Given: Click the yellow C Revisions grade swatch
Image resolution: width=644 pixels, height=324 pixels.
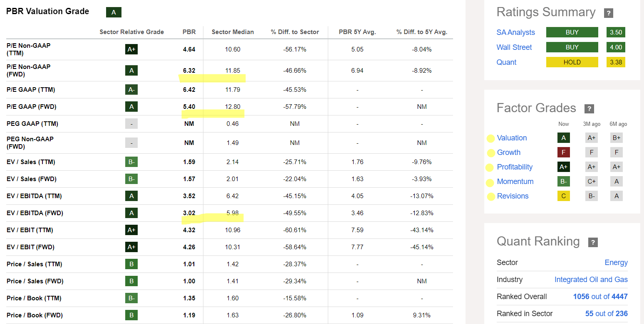Looking at the screenshot, I should pos(563,196).
